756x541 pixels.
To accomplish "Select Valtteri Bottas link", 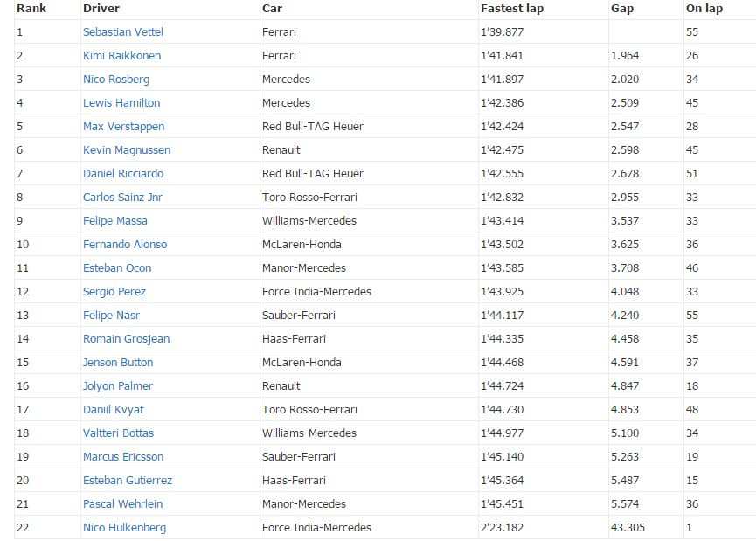I will tap(118, 433).
